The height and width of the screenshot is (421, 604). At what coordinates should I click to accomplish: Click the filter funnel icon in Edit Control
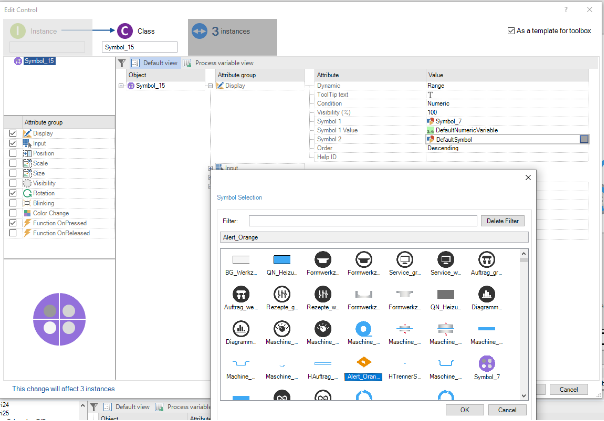(122, 63)
